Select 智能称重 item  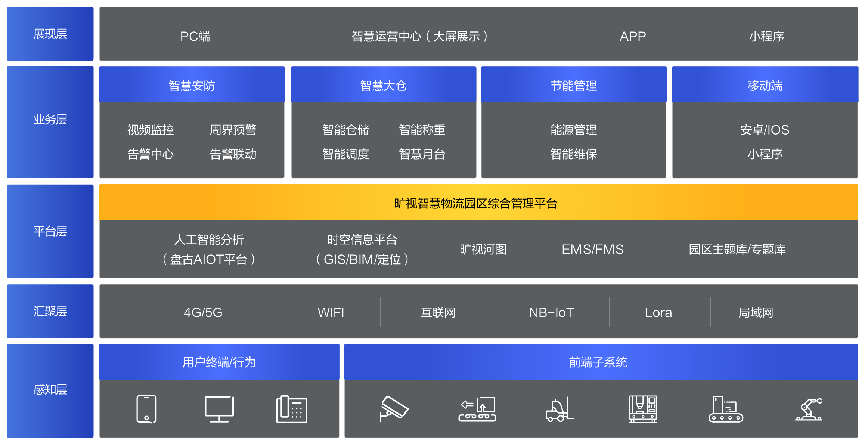coord(422,130)
